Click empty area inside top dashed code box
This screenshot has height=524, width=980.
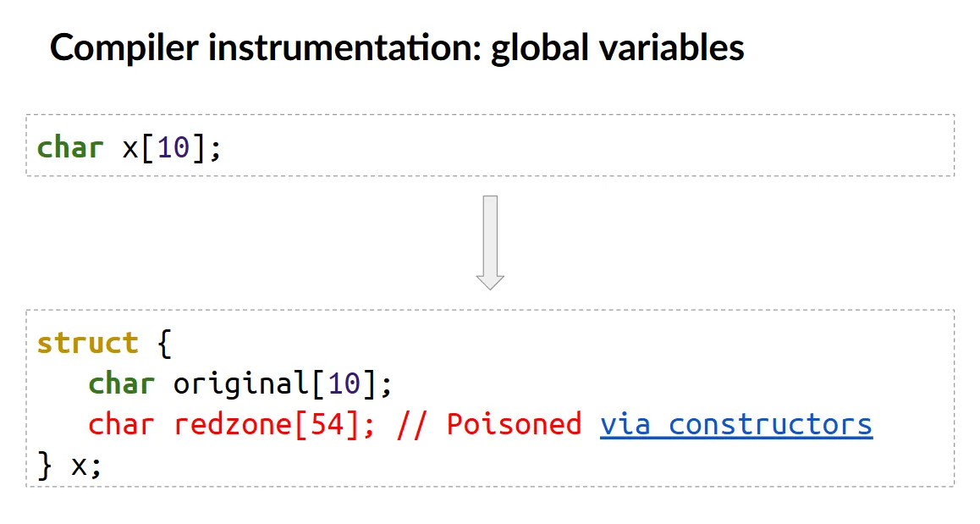[592, 146]
